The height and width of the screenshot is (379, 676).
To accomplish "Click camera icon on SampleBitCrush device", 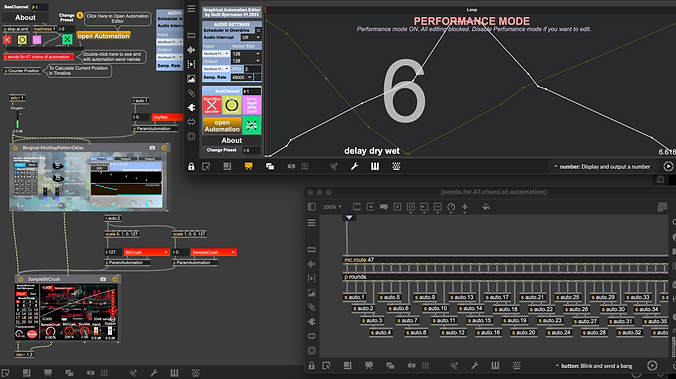I will pos(103,279).
